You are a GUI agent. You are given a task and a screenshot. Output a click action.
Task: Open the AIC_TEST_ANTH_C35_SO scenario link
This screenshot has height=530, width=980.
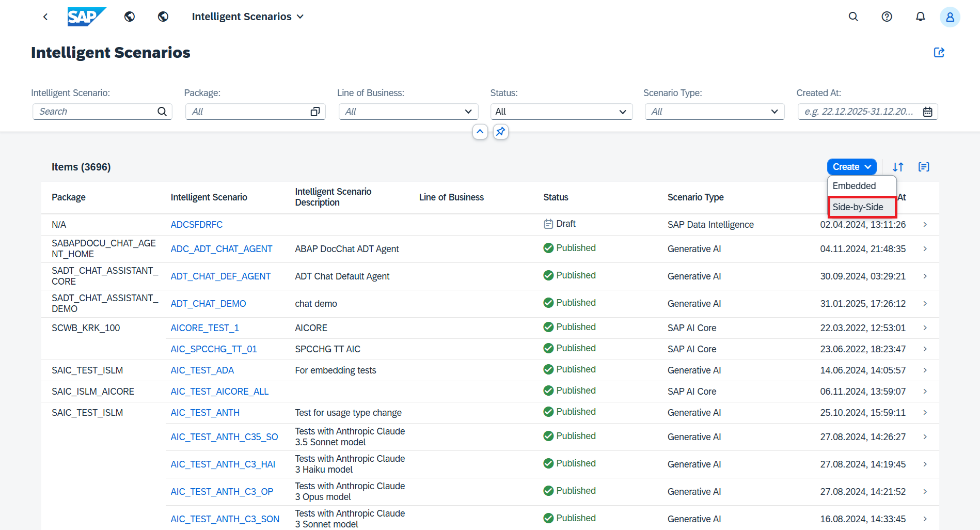225,437
